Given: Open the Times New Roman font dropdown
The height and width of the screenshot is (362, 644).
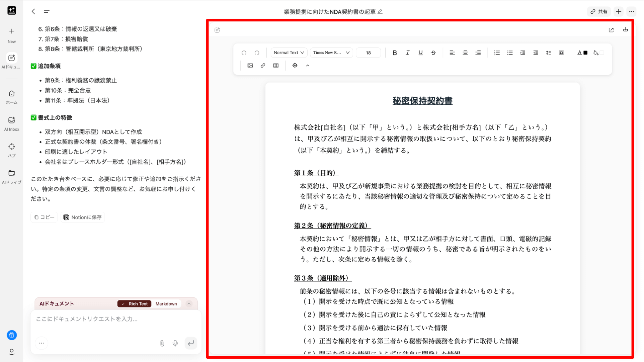Looking at the screenshot, I should click(331, 53).
